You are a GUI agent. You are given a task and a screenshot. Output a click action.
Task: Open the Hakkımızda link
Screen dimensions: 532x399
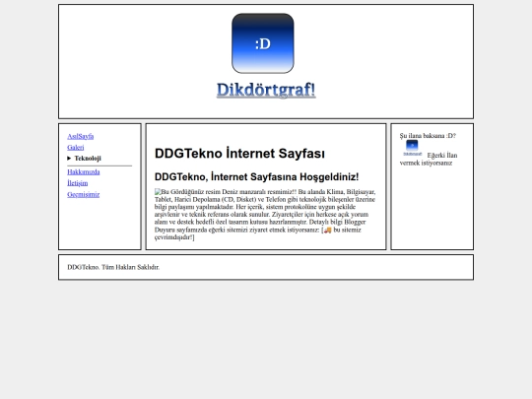(84, 172)
